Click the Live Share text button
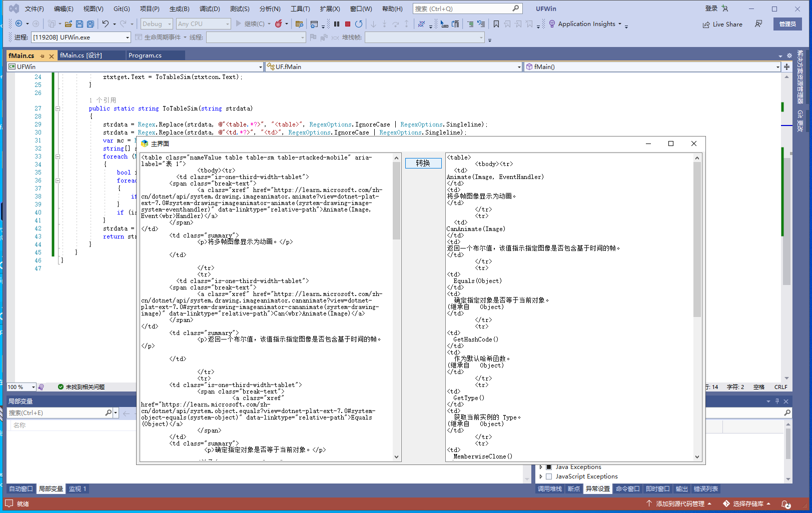 727,24
